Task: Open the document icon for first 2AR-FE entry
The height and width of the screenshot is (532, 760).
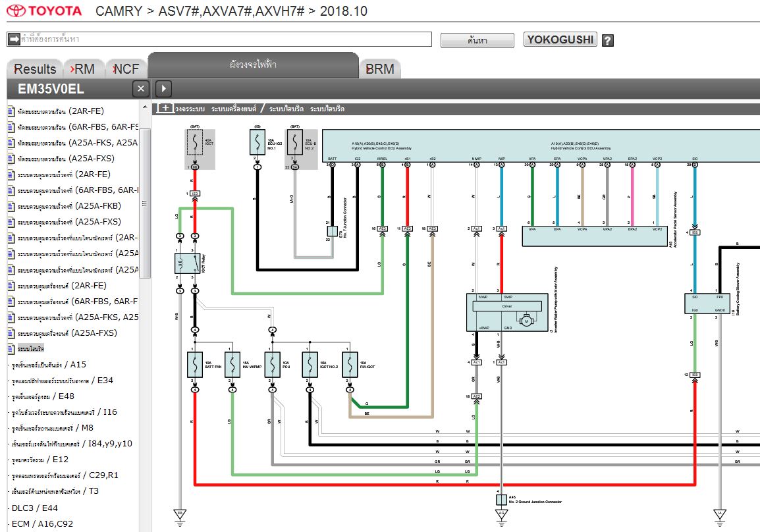Action: [x=11, y=111]
